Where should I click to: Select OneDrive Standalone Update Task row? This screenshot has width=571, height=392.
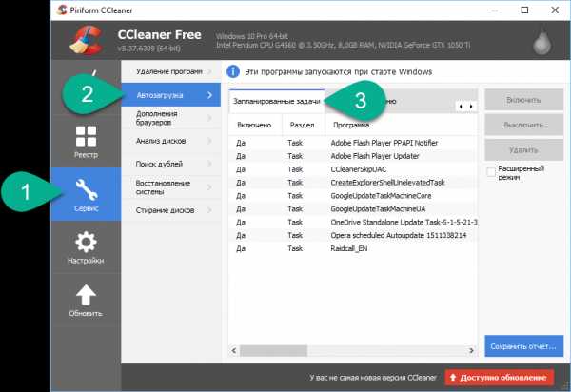(353, 222)
